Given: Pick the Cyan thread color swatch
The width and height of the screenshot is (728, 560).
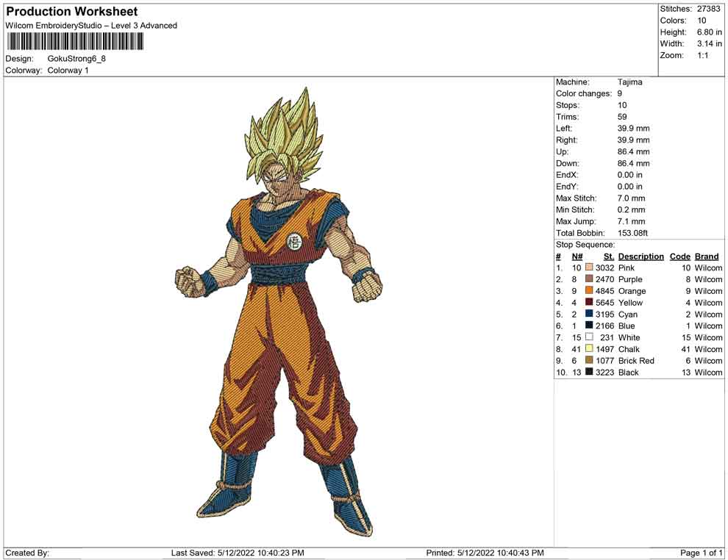Looking at the screenshot, I should (589, 315).
